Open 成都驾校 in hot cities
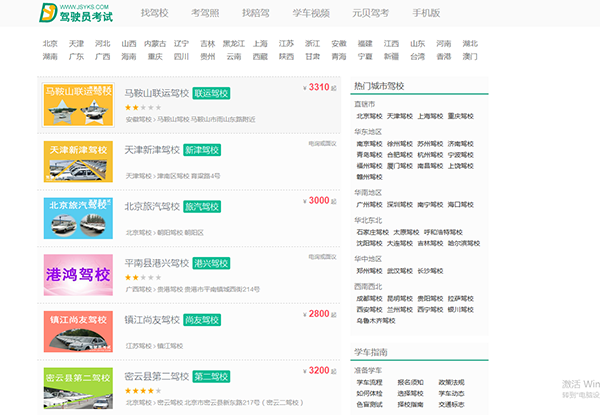Viewport: 600px width, 415px height. click(369, 298)
